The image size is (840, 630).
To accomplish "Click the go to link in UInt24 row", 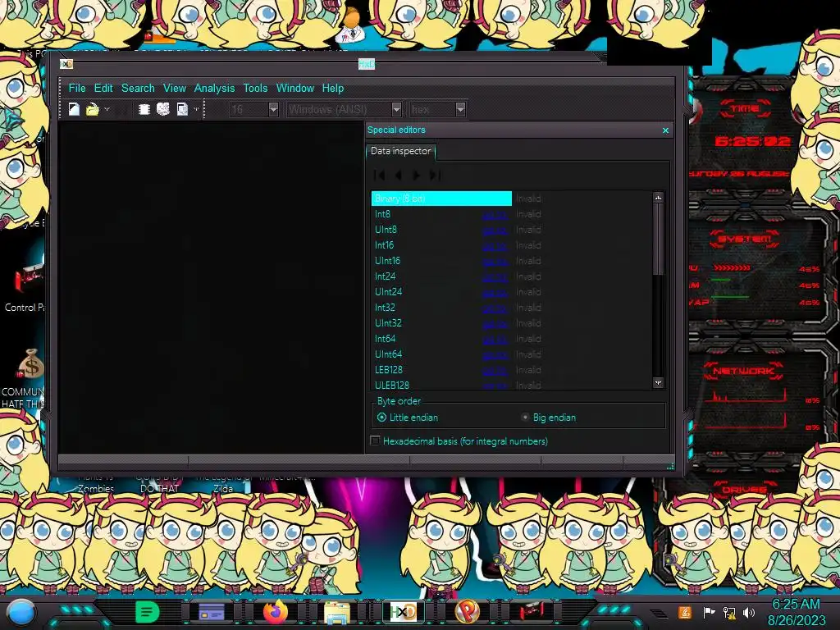I will coord(495,293).
